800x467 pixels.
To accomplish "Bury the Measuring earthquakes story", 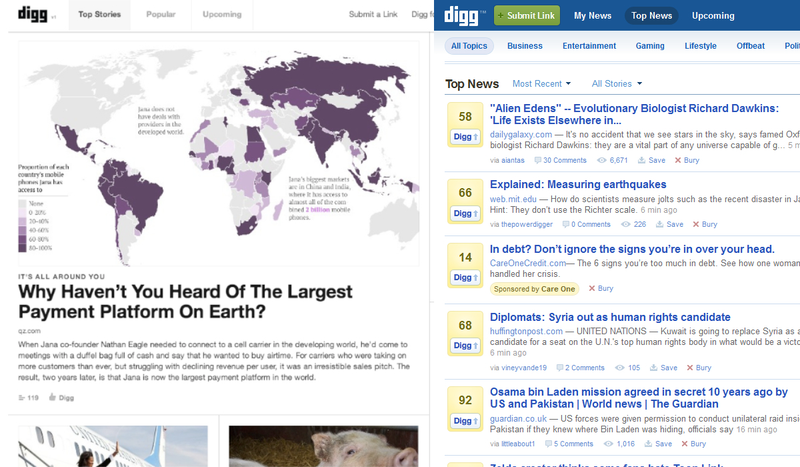I will (705, 225).
